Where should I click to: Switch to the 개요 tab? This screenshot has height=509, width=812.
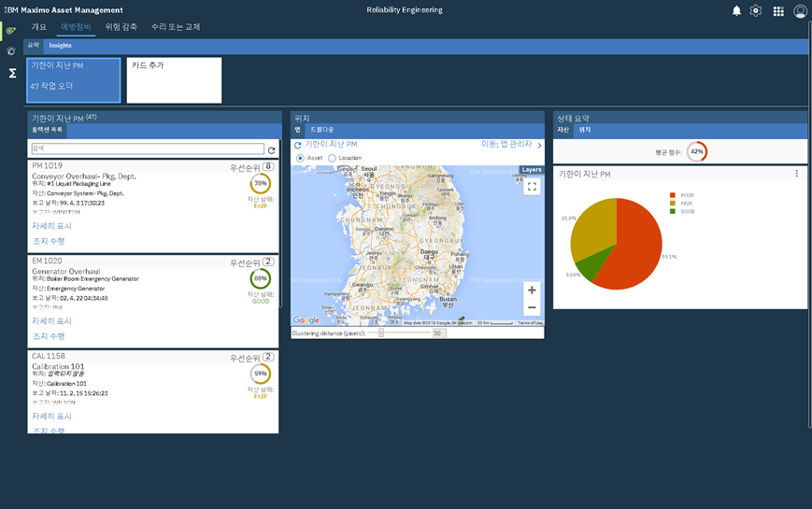click(x=39, y=27)
